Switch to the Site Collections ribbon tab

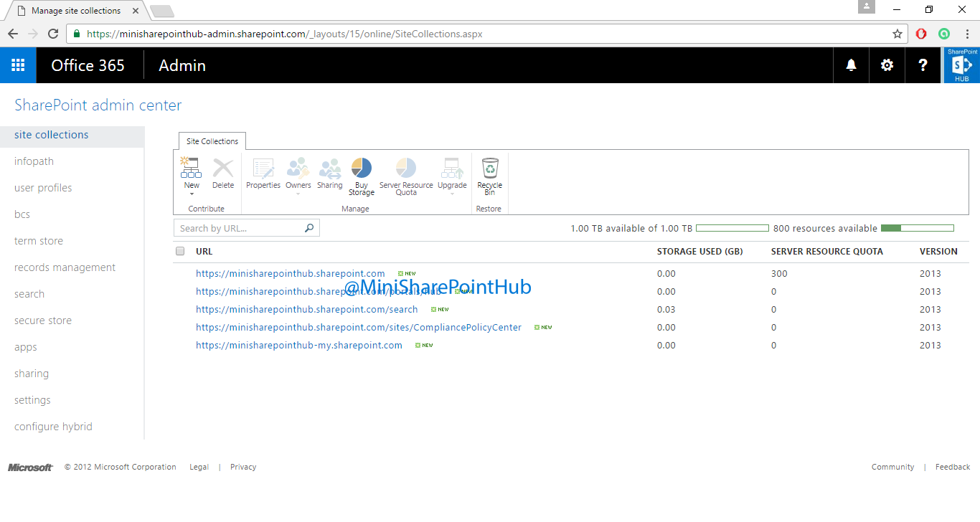coord(212,141)
